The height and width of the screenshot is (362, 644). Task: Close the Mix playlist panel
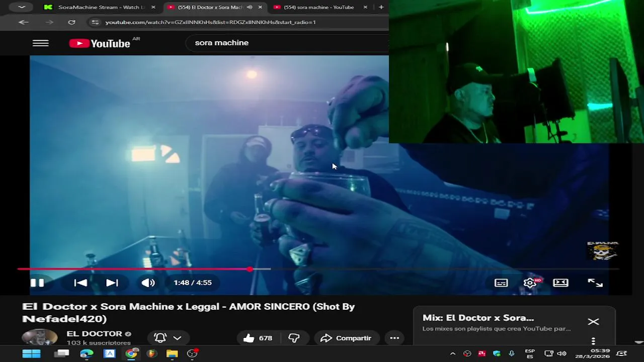(x=594, y=322)
